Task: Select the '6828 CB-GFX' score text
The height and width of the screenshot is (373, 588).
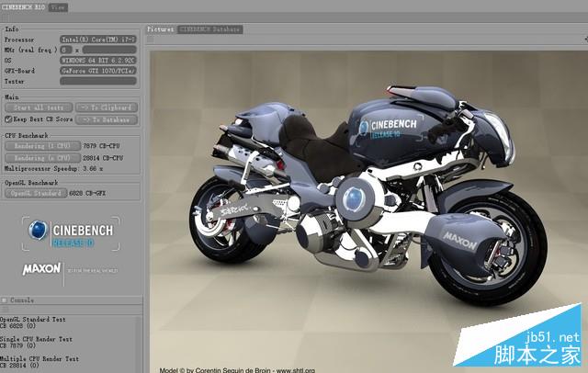Action: click(x=87, y=194)
